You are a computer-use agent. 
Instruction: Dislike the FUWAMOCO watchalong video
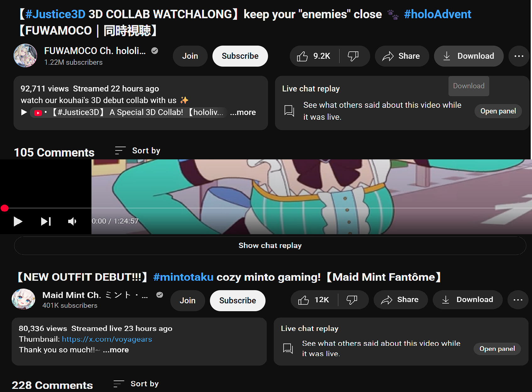point(354,56)
